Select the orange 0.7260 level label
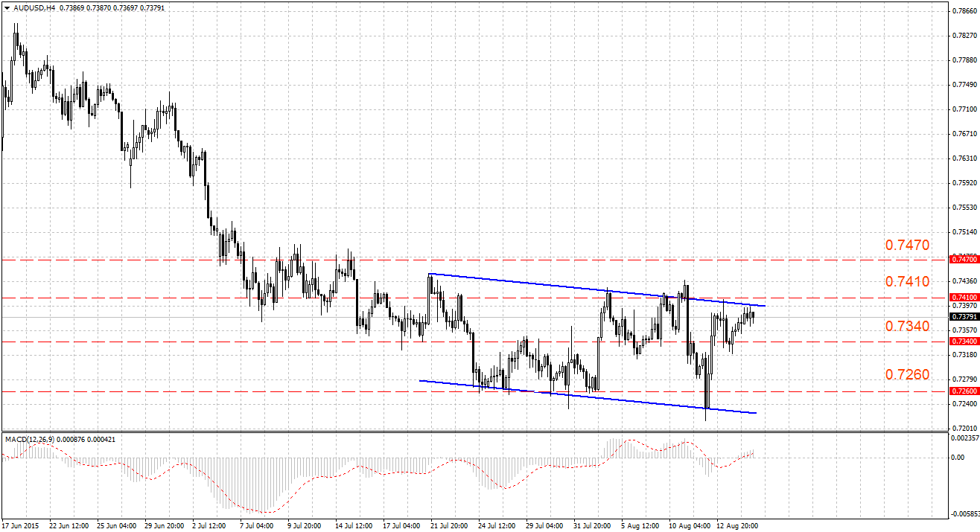The height and width of the screenshot is (532, 980). tap(907, 374)
